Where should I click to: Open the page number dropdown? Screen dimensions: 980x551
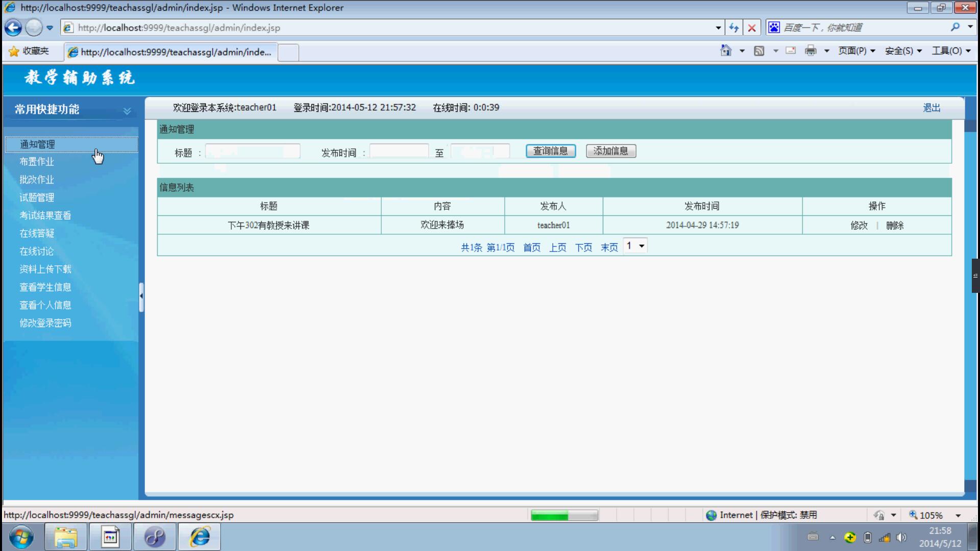click(635, 246)
